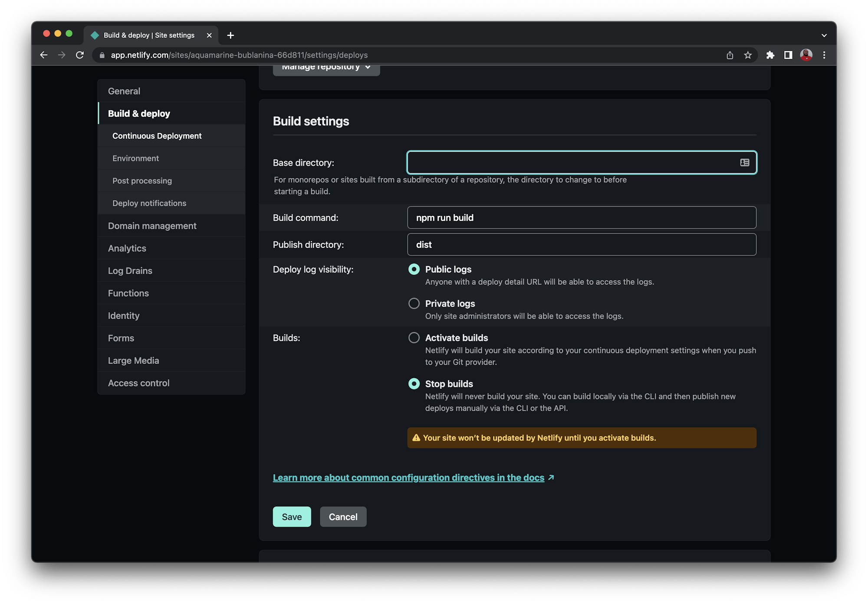Click inside the Publish directory field
Screen dimensions: 868x604
pyautogui.click(x=582, y=244)
